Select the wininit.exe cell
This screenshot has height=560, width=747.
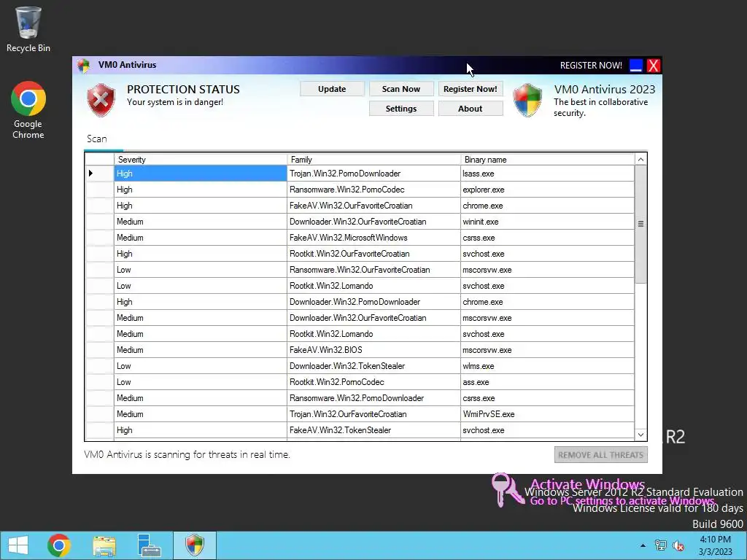pos(547,222)
